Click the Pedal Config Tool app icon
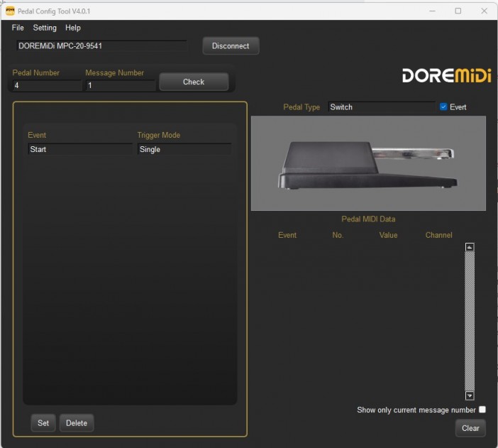498x448 pixels. (x=10, y=11)
